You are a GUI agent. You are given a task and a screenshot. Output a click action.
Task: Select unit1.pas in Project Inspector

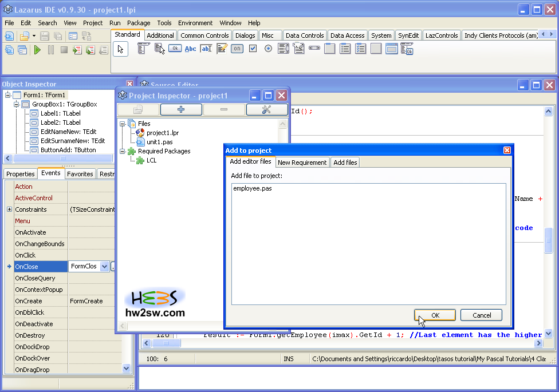tap(160, 142)
